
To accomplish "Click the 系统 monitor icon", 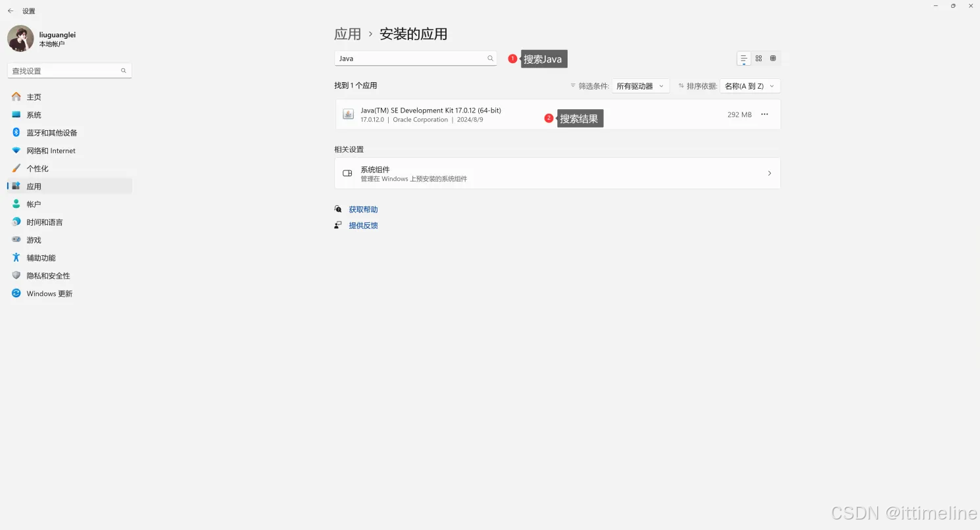I will (x=16, y=114).
